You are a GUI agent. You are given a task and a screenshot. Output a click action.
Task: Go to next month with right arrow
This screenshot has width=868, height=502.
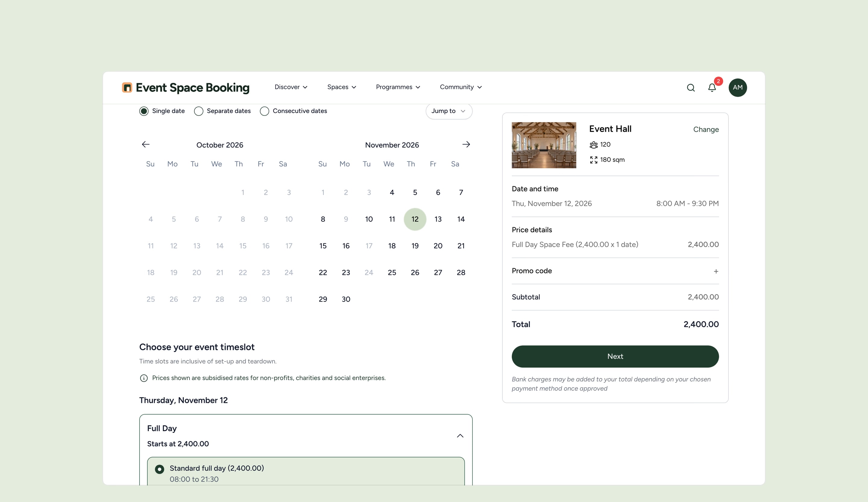coord(466,145)
